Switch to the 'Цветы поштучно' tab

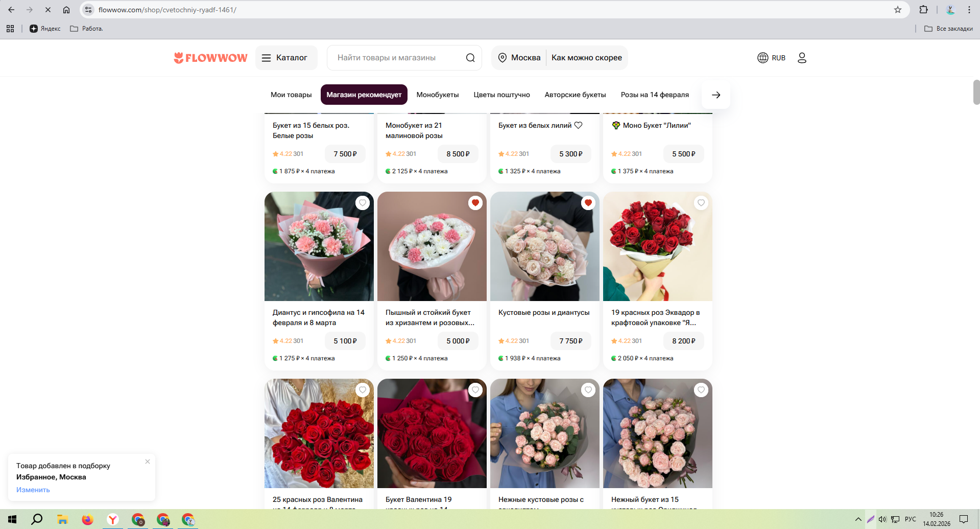click(501, 95)
